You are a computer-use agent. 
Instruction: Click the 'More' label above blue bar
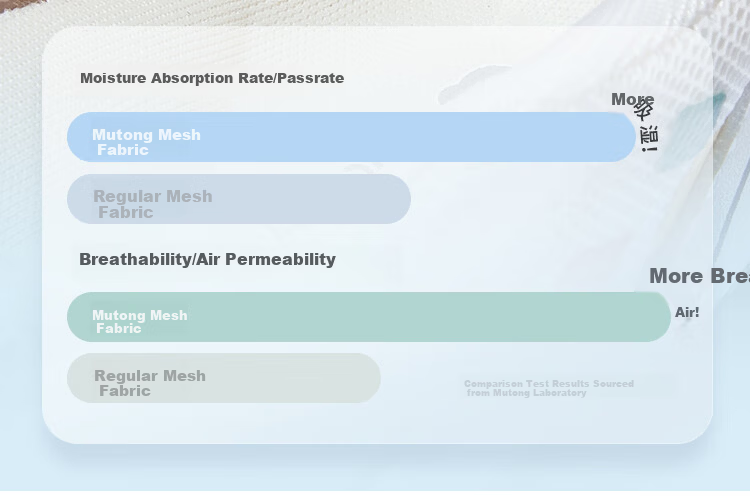click(x=632, y=99)
